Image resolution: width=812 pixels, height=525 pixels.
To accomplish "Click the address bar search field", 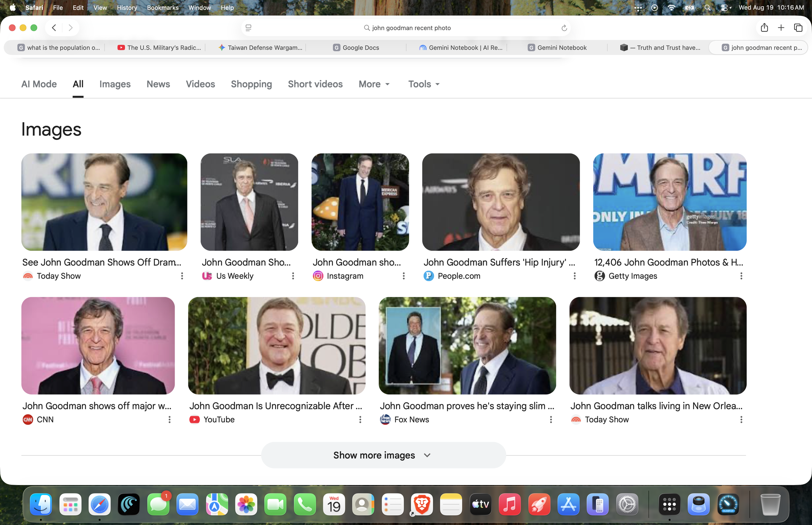I will [x=406, y=28].
